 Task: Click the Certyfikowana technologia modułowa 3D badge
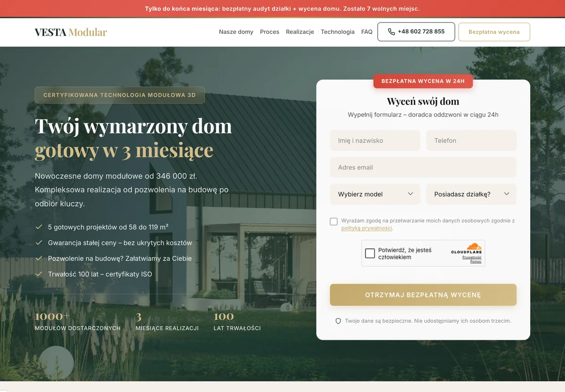[x=120, y=95]
